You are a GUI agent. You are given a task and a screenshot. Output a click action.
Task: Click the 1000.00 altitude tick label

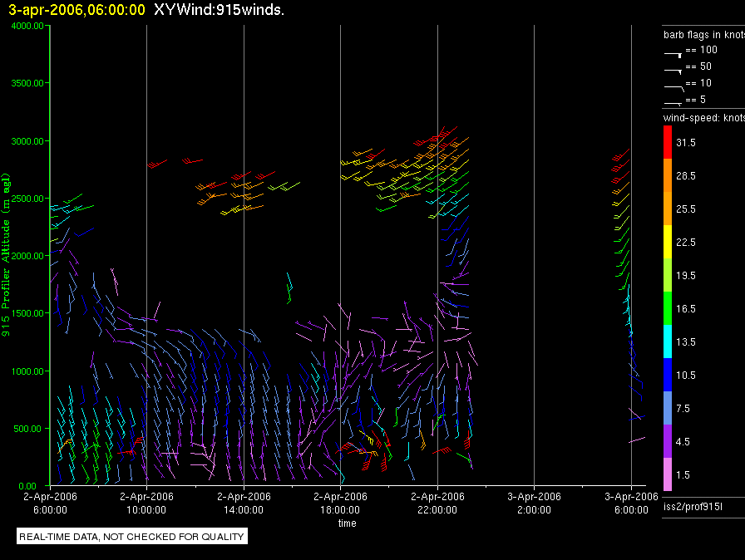coord(27,371)
